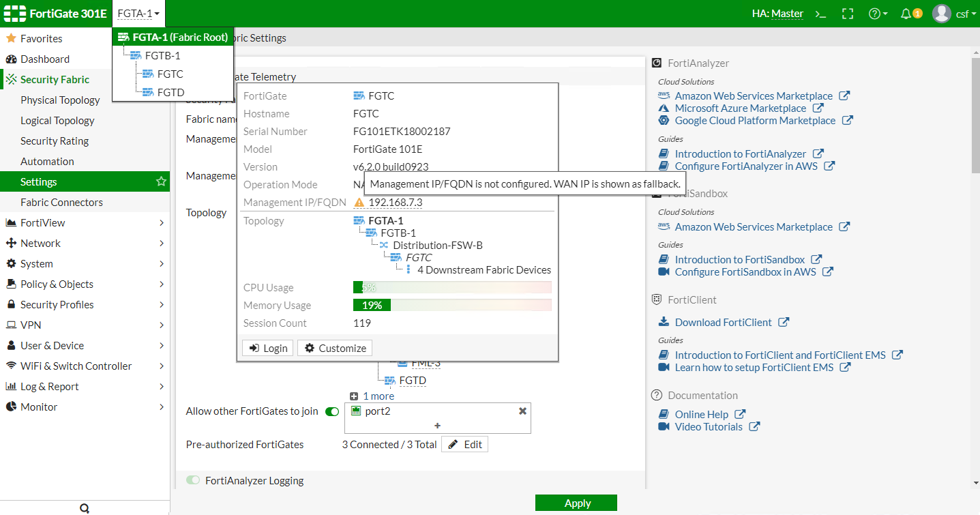Log in to FGTC using the Login button
The height and width of the screenshot is (515, 980).
coord(267,347)
